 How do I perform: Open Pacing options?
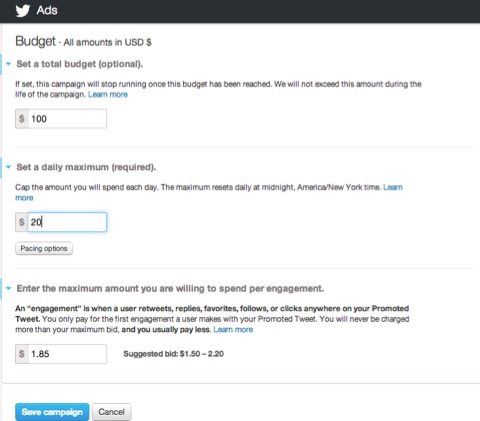coord(44,248)
